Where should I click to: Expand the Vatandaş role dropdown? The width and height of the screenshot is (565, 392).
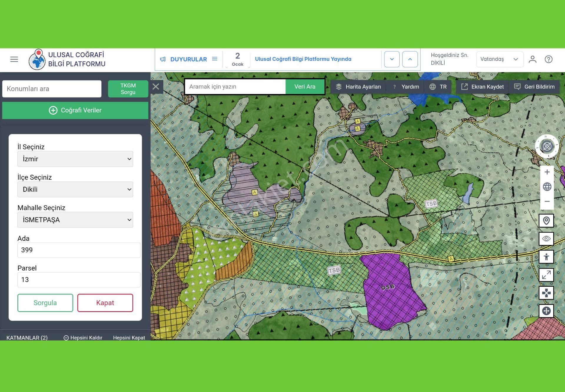coord(499,59)
